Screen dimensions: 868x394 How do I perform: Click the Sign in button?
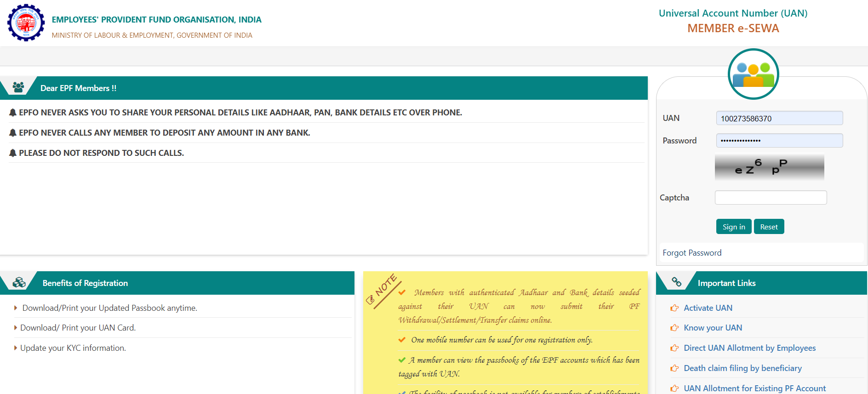(x=734, y=227)
